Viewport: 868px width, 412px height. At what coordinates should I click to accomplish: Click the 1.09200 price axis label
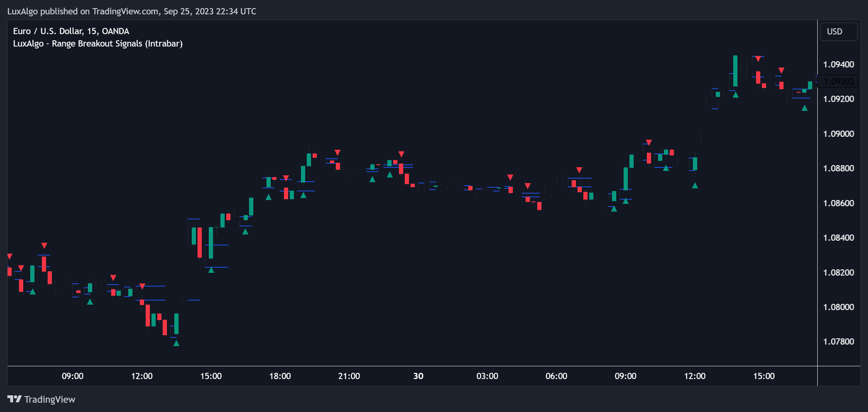(x=839, y=99)
